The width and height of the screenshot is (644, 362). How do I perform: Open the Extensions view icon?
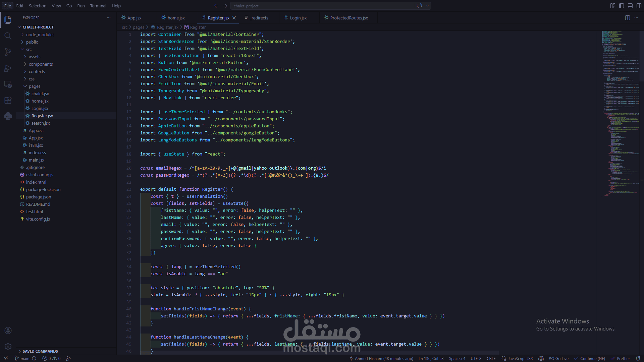[x=8, y=100]
